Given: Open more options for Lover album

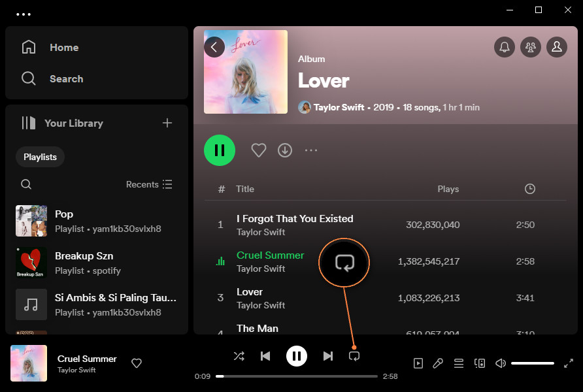Looking at the screenshot, I should tap(311, 150).
